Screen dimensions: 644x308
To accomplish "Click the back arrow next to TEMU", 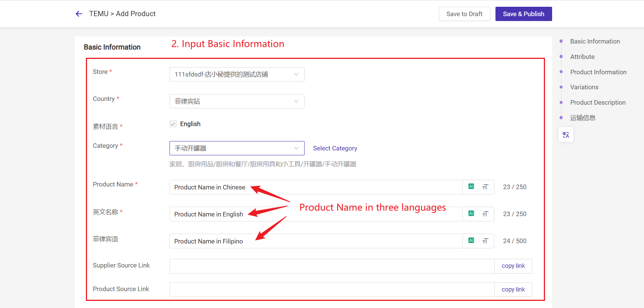I will tap(79, 14).
